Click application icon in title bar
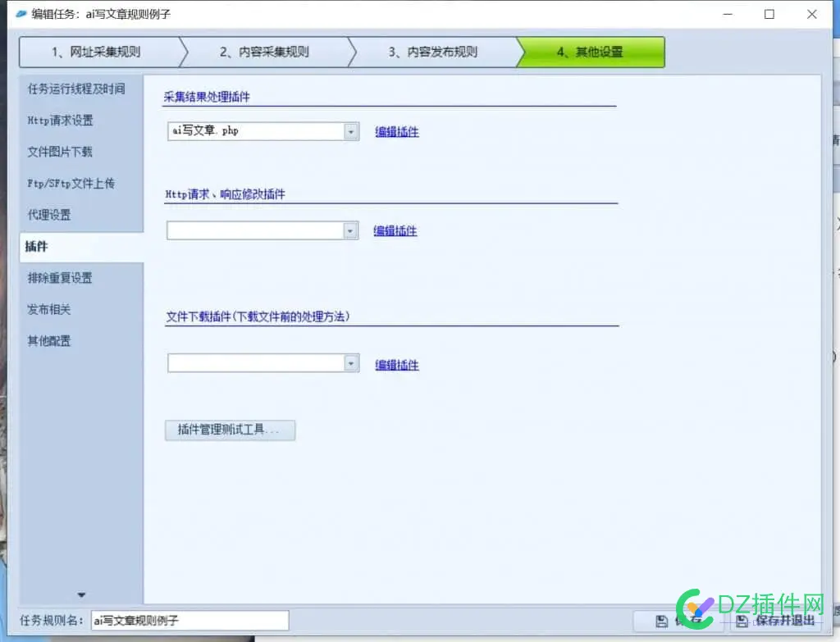 tap(21, 14)
